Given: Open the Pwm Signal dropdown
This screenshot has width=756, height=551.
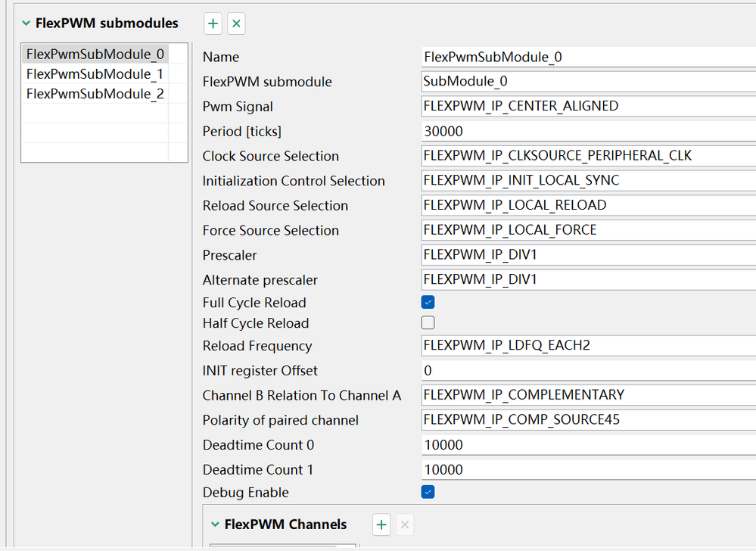Looking at the screenshot, I should point(586,107).
